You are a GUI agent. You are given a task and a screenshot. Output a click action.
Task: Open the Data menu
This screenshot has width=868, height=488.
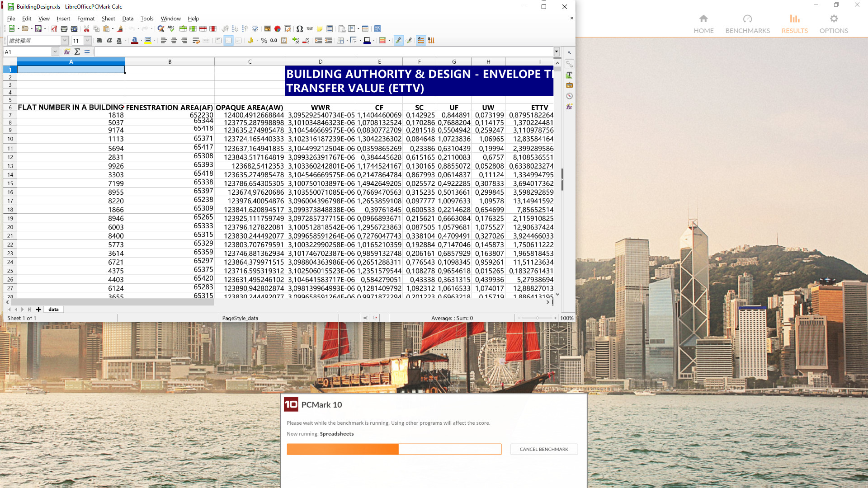point(128,19)
